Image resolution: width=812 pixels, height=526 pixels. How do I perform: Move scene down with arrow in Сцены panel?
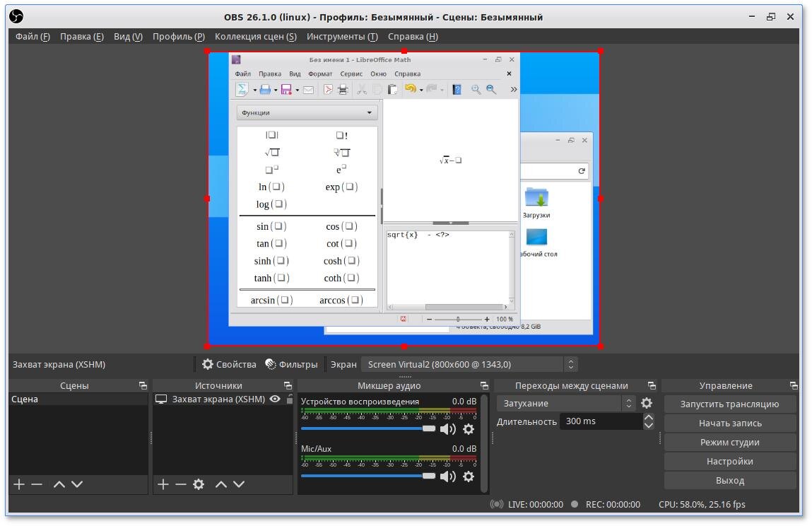coord(77,484)
